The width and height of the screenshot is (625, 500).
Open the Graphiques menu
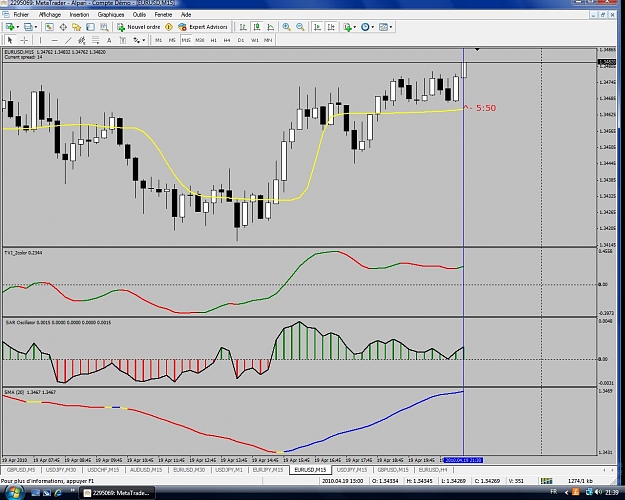pyautogui.click(x=111, y=15)
